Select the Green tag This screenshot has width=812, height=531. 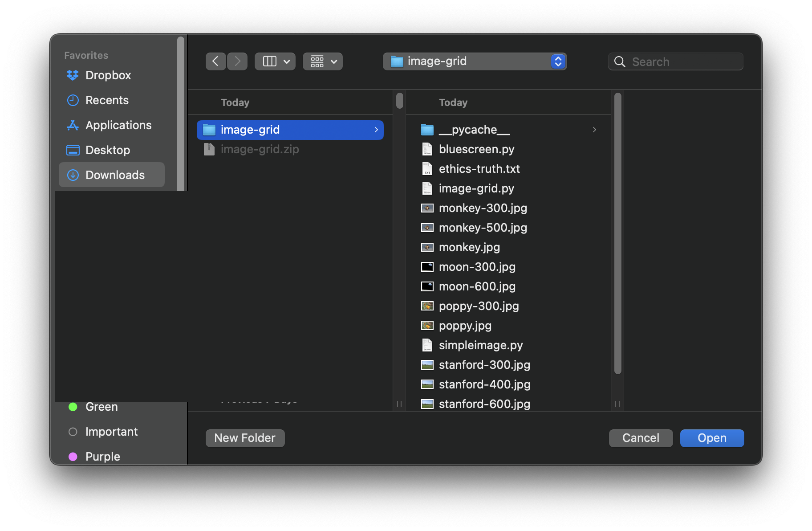click(101, 406)
